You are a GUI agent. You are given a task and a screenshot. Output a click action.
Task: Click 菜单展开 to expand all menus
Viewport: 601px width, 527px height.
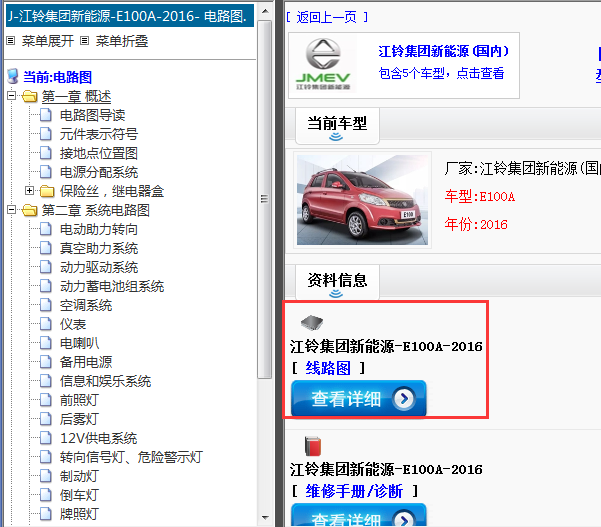48,41
